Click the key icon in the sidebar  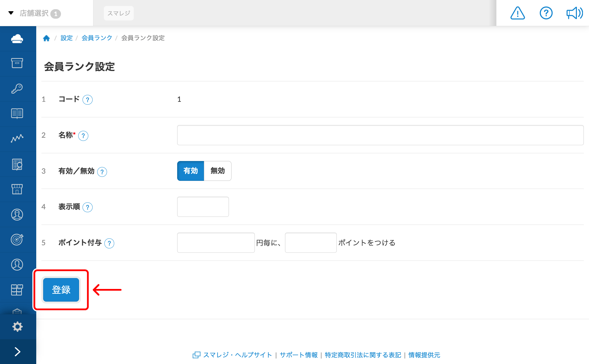point(18,89)
